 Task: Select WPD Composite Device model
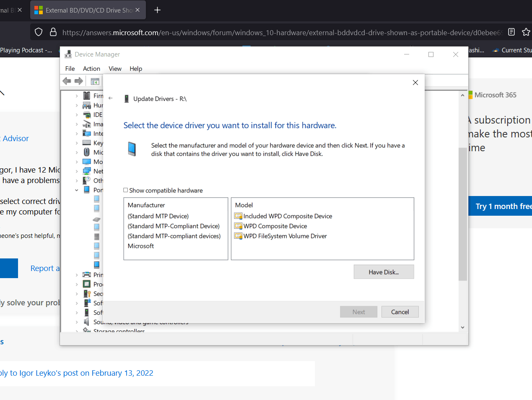coord(271,226)
